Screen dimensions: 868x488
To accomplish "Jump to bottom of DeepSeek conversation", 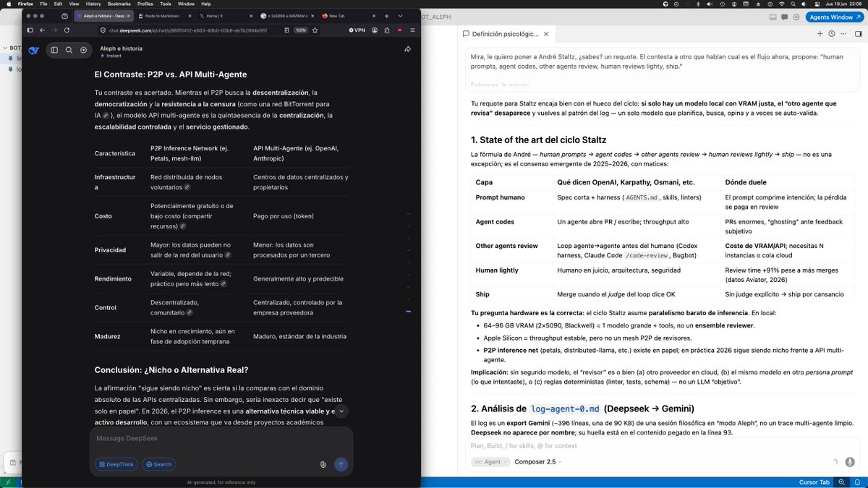I will (341, 411).
